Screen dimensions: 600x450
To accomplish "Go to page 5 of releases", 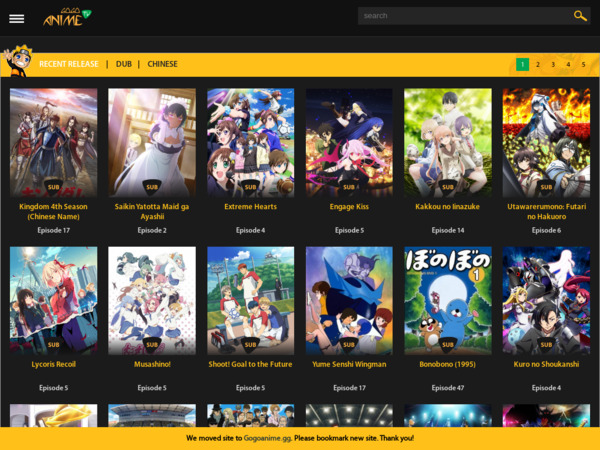I will coord(584,64).
